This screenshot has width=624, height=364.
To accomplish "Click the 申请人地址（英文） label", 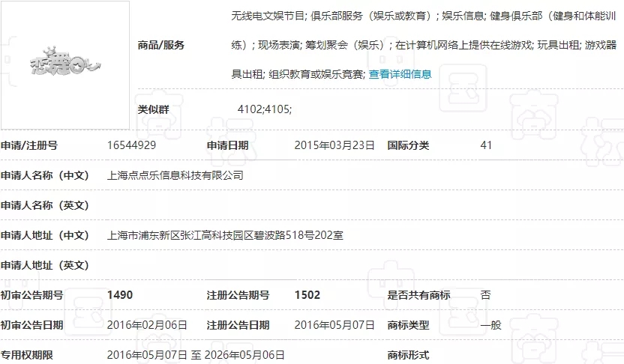I will tap(45, 265).
